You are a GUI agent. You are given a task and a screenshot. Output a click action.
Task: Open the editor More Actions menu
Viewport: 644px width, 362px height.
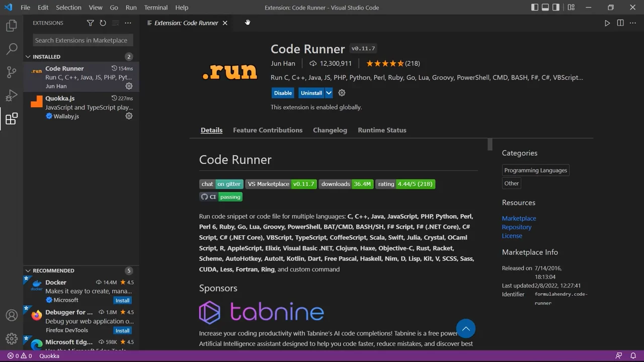[633, 23]
